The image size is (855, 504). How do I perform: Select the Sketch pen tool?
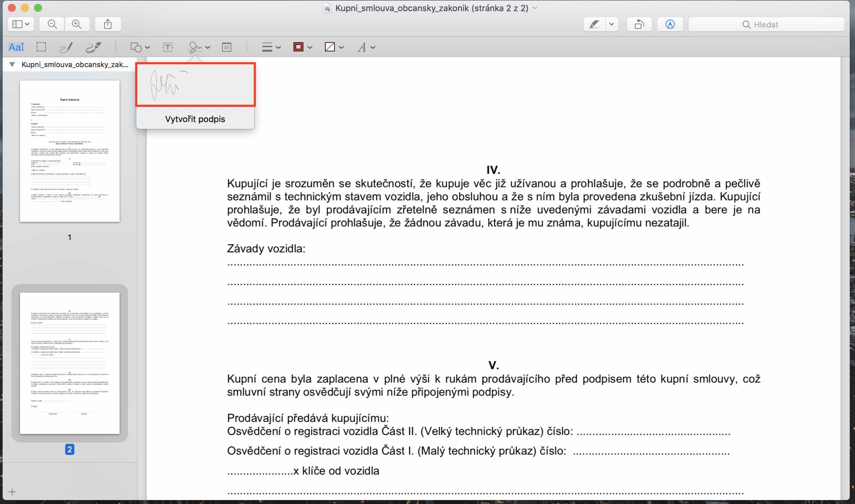66,47
